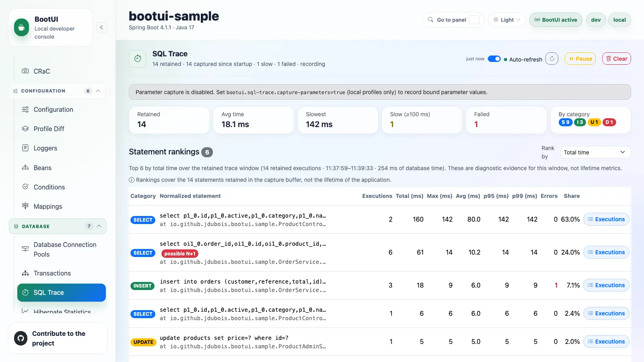Image resolution: width=644 pixels, height=362 pixels.
Task: Click the SQL Trace panel header stopwatch icon
Action: coord(138,58)
